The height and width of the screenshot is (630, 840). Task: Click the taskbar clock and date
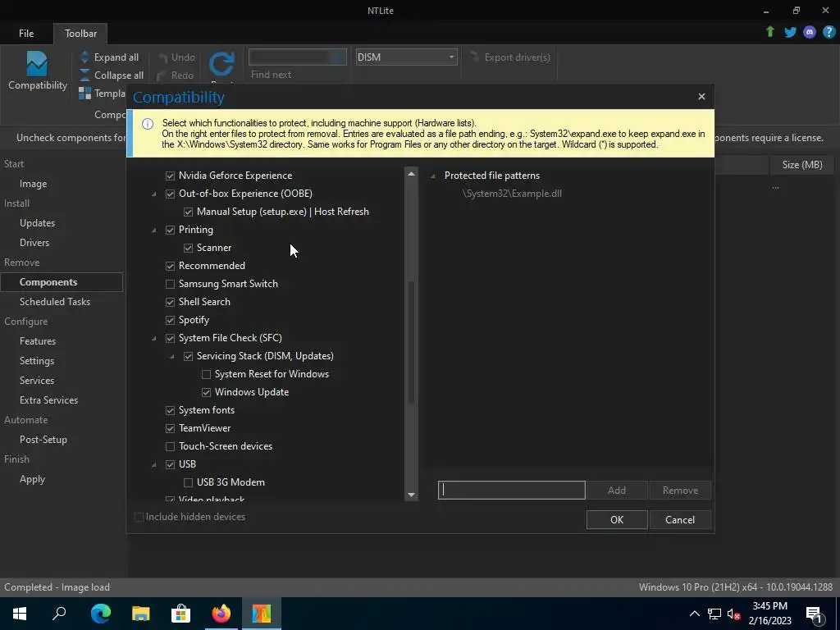tap(769, 614)
